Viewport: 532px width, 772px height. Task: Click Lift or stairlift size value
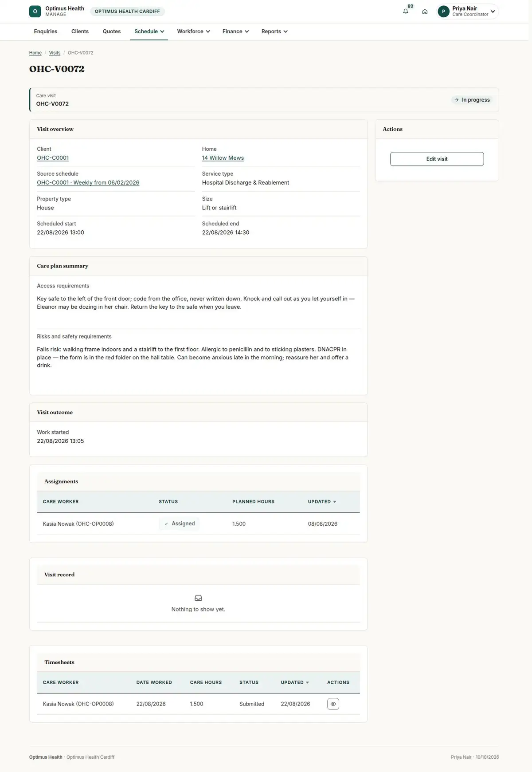point(219,208)
